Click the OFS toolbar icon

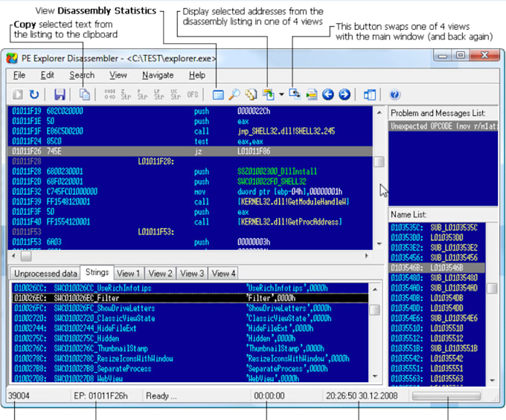click(x=192, y=94)
